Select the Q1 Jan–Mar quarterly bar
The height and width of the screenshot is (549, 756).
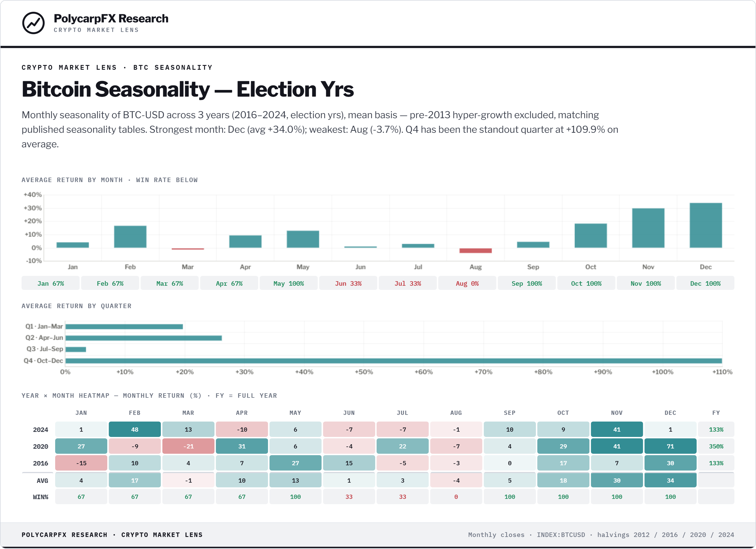tap(124, 327)
